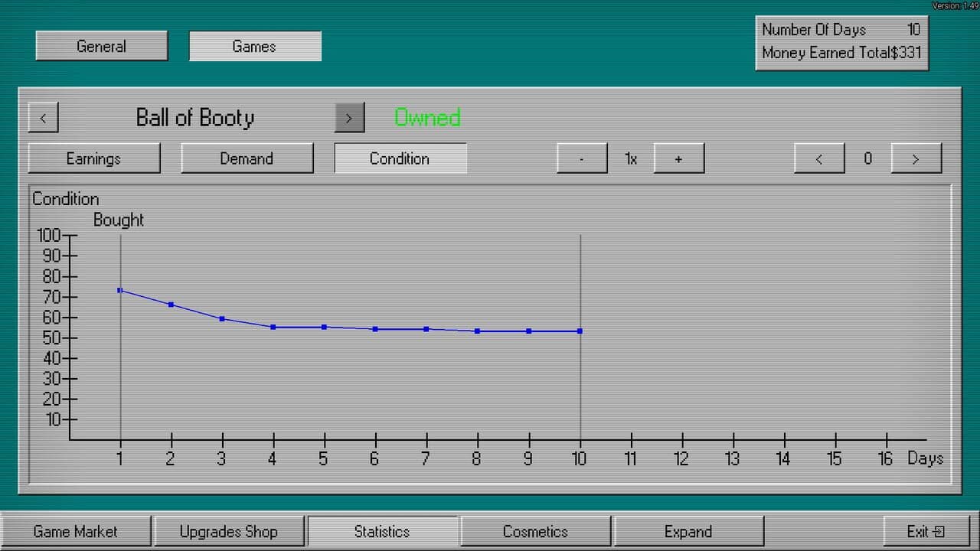Show the Demand graph
Image resolution: width=980 pixels, height=551 pixels.
coord(247,158)
